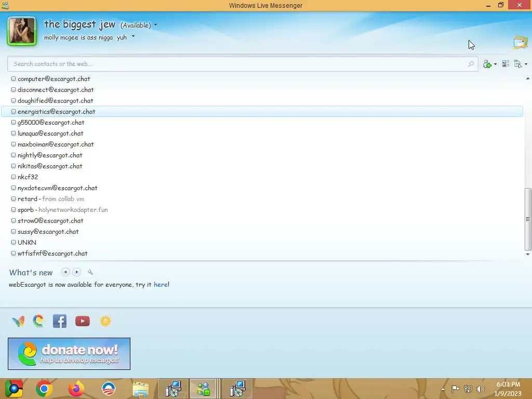The height and width of the screenshot is (399, 532).
Task: Click the change contact list layout icon
Action: point(506,64)
